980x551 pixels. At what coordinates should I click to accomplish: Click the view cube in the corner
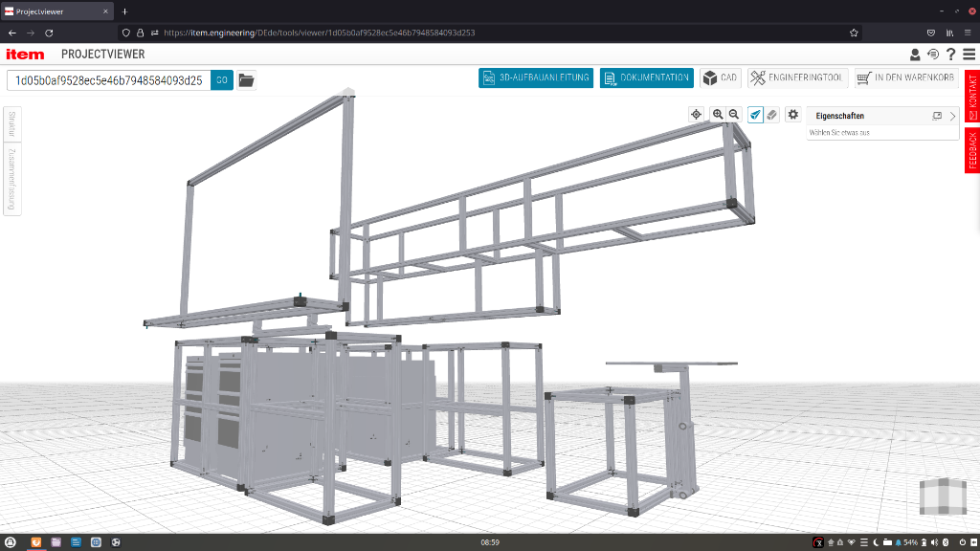(942, 496)
